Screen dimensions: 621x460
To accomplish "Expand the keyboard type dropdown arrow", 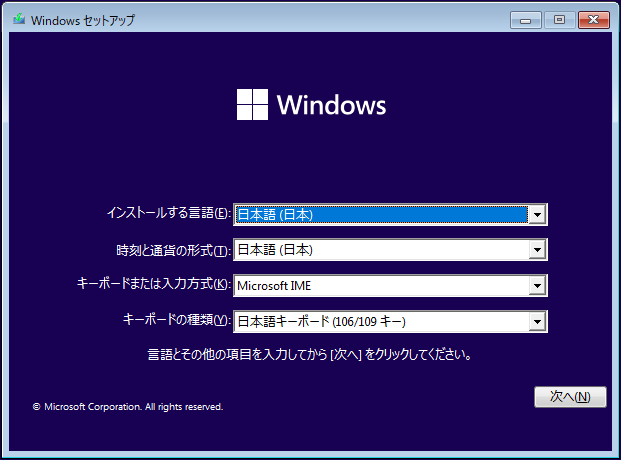I will (537, 321).
